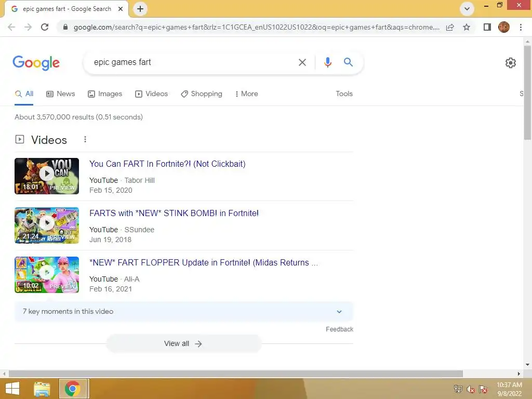532x399 pixels.
Task: Click the vertical scrollbar down arrow
Action: click(527, 365)
